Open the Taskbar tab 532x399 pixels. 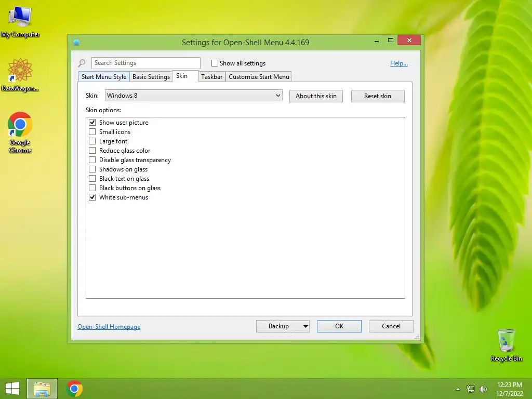point(212,77)
